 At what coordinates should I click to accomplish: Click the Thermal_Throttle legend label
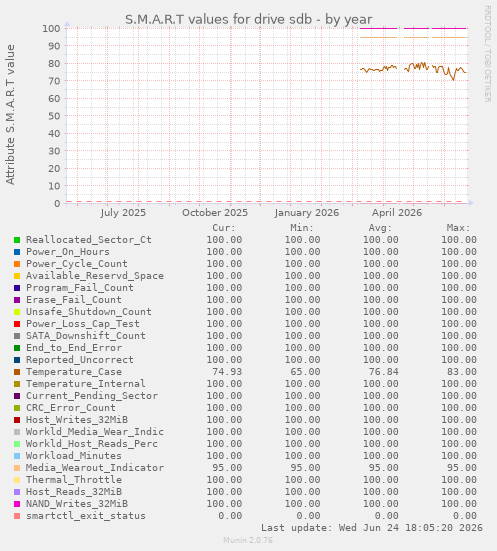click(x=74, y=480)
